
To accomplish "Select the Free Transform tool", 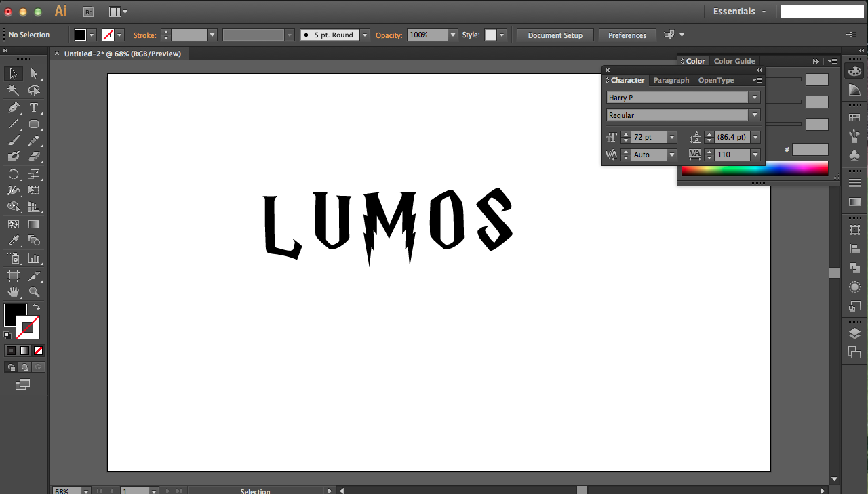I will (34, 190).
